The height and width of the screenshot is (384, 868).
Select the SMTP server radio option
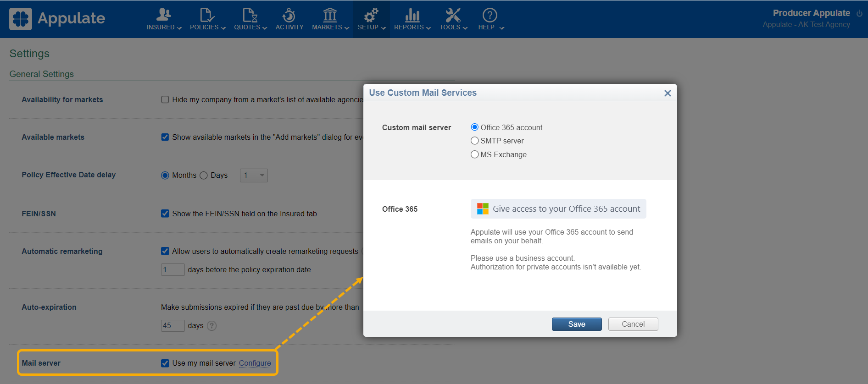tap(475, 141)
